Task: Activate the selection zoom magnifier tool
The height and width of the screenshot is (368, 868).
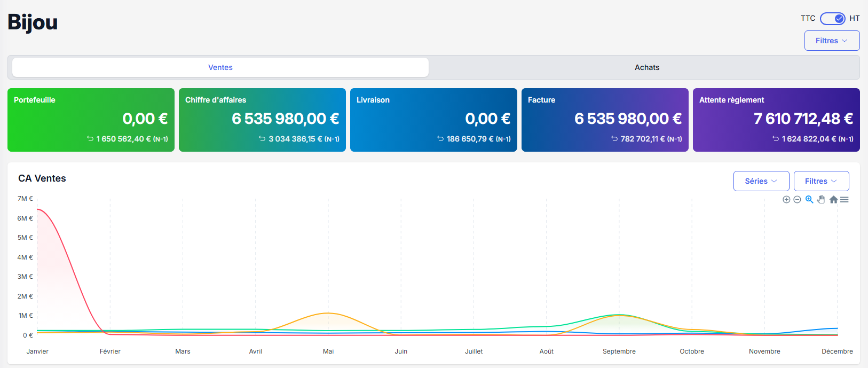Action: tap(809, 199)
